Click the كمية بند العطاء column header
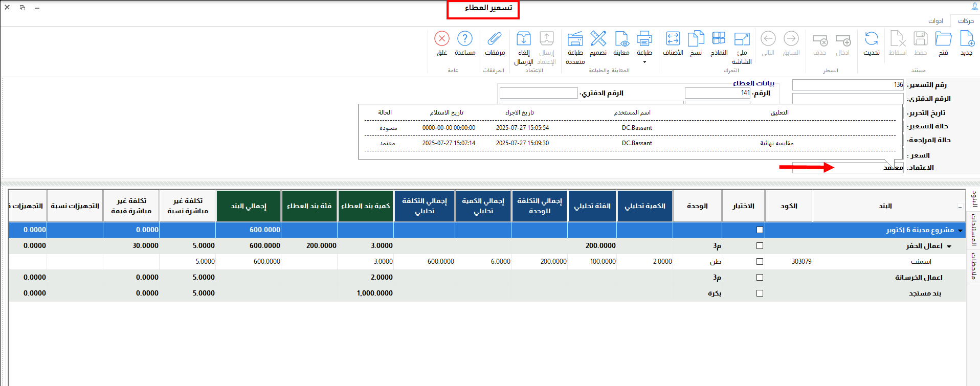 [365, 206]
